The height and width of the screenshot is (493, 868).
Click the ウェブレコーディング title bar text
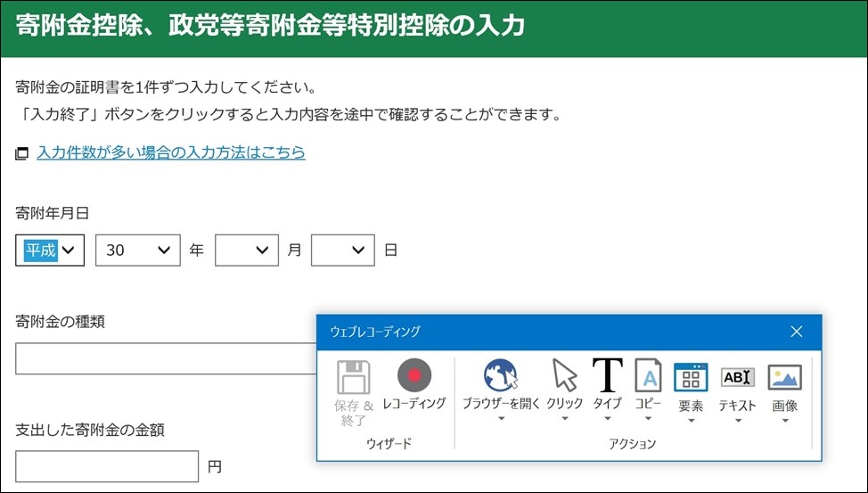pos(375,332)
